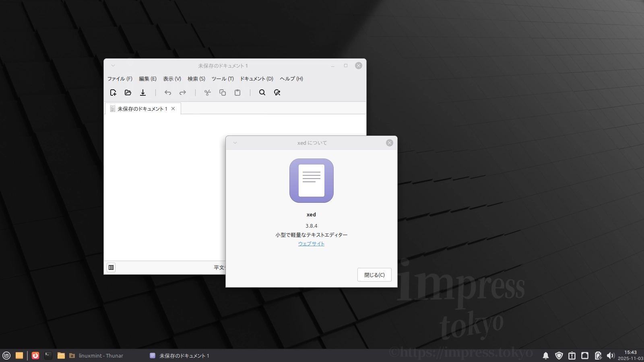Click the version text 3.8.4
Image resolution: width=644 pixels, height=362 pixels.
[312, 226]
